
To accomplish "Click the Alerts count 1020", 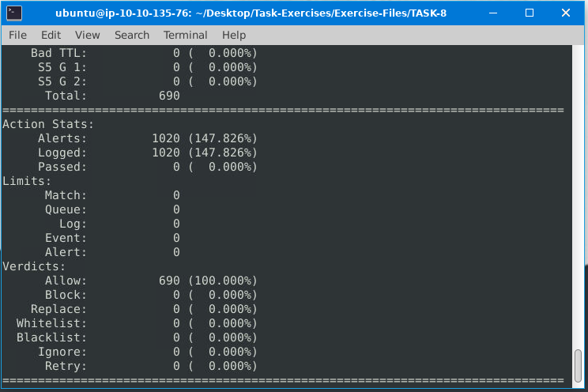I will click(166, 138).
